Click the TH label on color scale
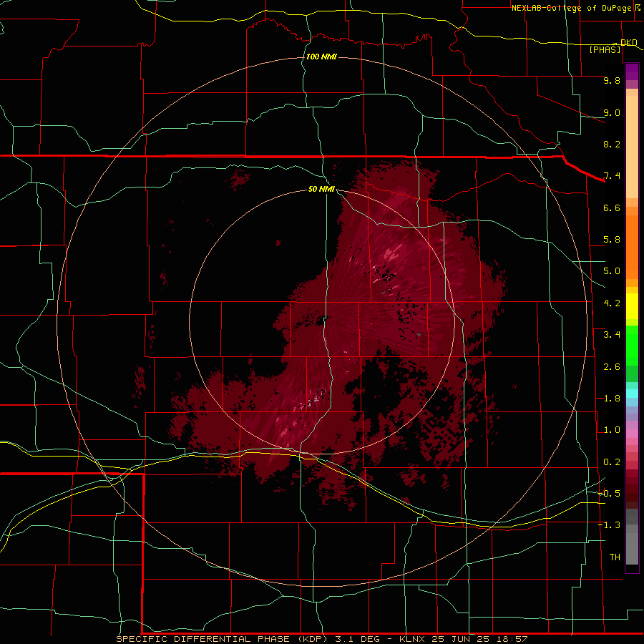The image size is (644, 644). [615, 557]
